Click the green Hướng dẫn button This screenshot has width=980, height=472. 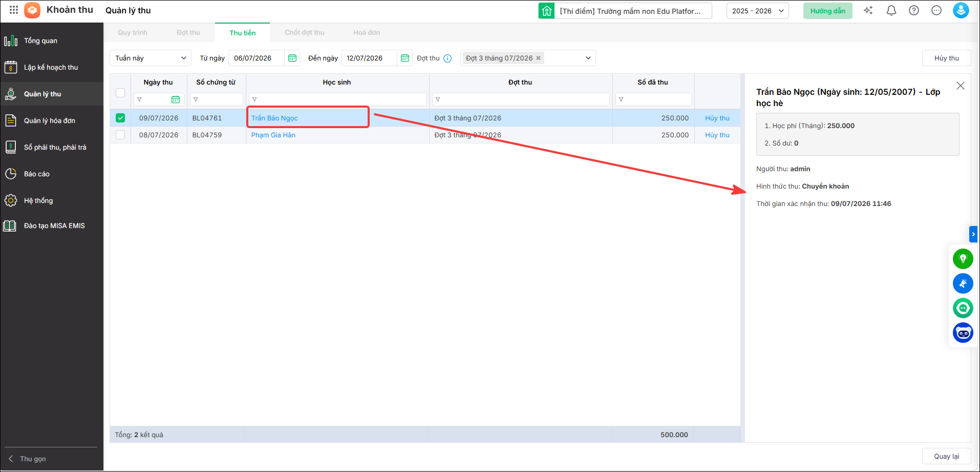[828, 11]
